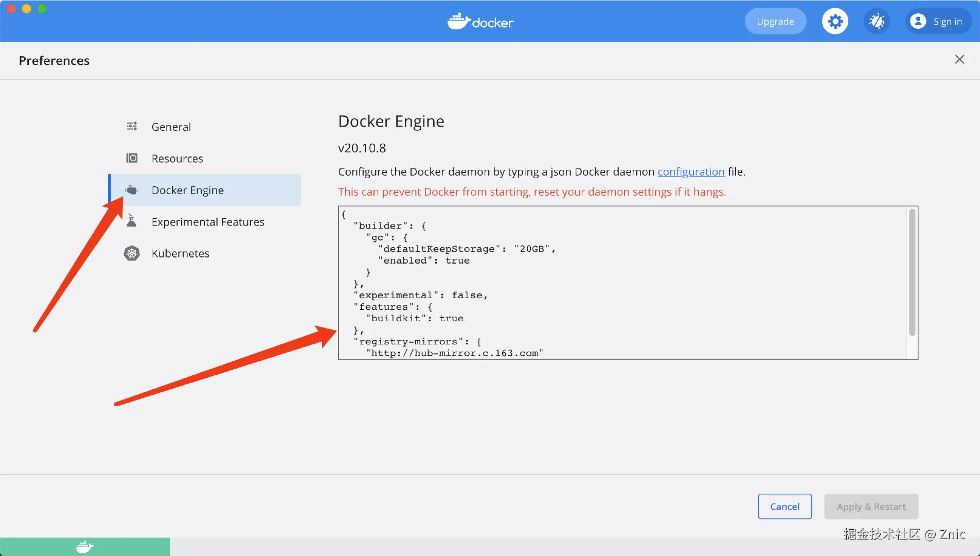The height and width of the screenshot is (556, 980).
Task: Click Apply & Restart button
Action: pos(871,507)
